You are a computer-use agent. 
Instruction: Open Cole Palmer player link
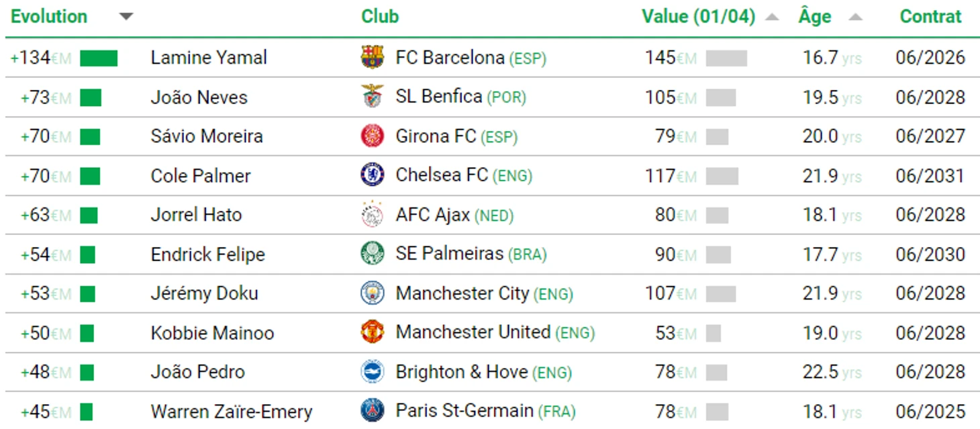point(201,176)
